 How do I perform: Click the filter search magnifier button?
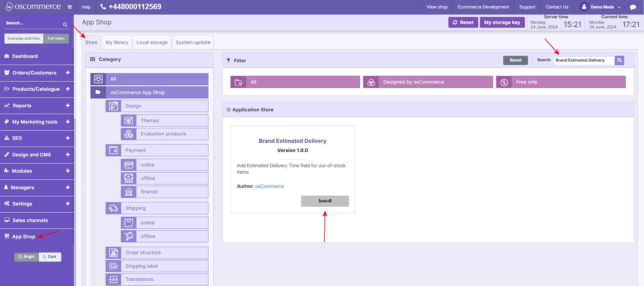click(619, 60)
